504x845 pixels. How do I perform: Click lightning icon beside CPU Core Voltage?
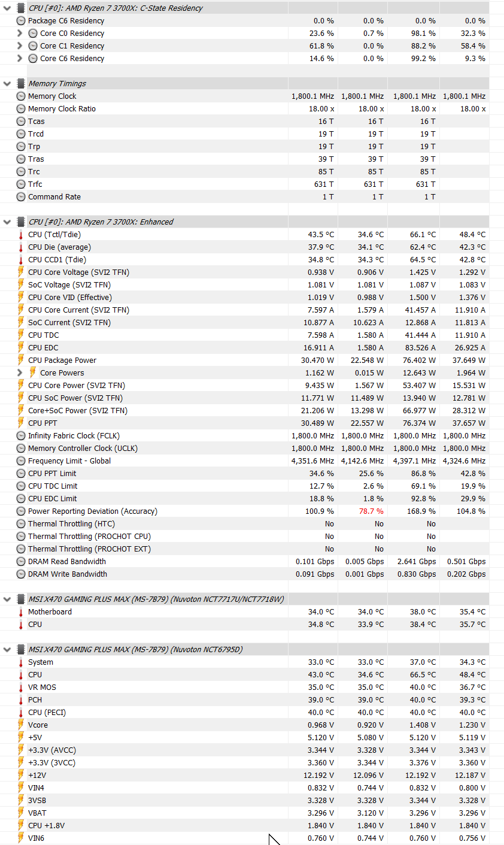point(21,272)
